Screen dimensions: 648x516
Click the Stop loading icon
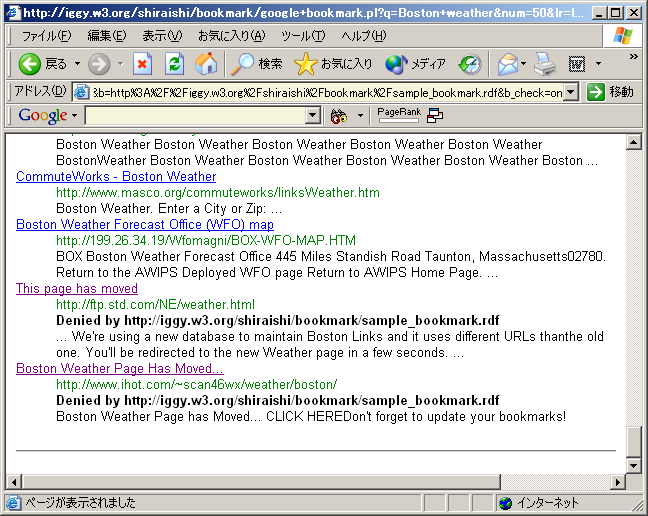coord(142,64)
